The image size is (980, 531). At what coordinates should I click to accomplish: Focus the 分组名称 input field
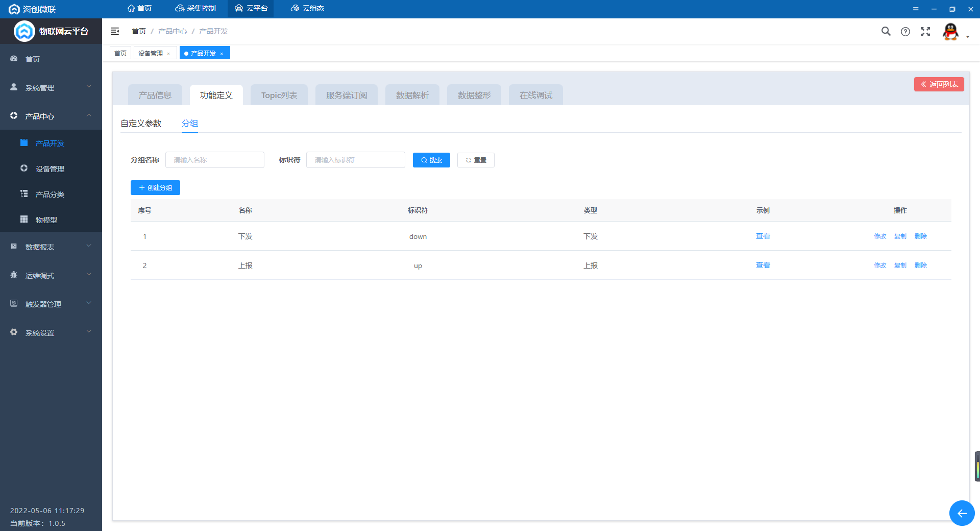[215, 160]
